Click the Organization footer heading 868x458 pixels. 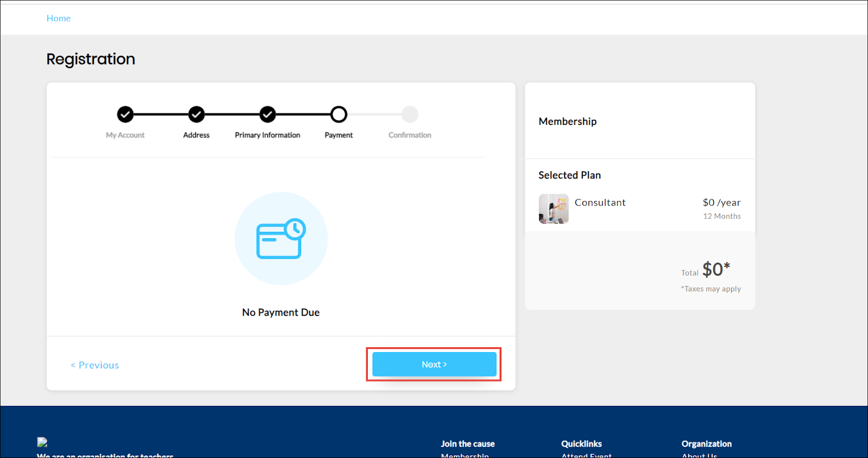coord(706,444)
